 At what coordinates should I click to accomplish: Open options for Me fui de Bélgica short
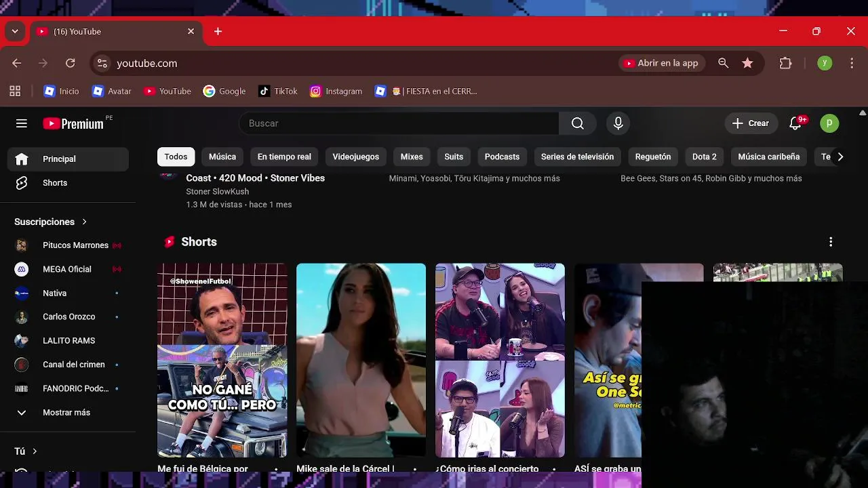[x=276, y=468]
